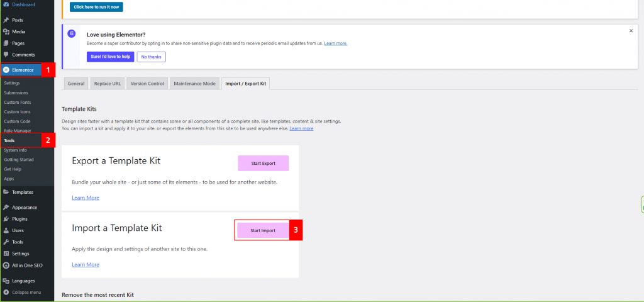Click the 'Template Kits' section heading
Viewport: 644px width, 302px height.
click(79, 109)
